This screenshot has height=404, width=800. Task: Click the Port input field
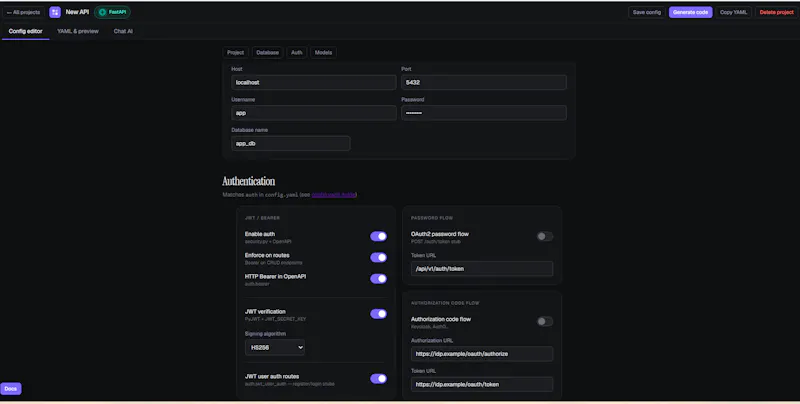(x=484, y=82)
